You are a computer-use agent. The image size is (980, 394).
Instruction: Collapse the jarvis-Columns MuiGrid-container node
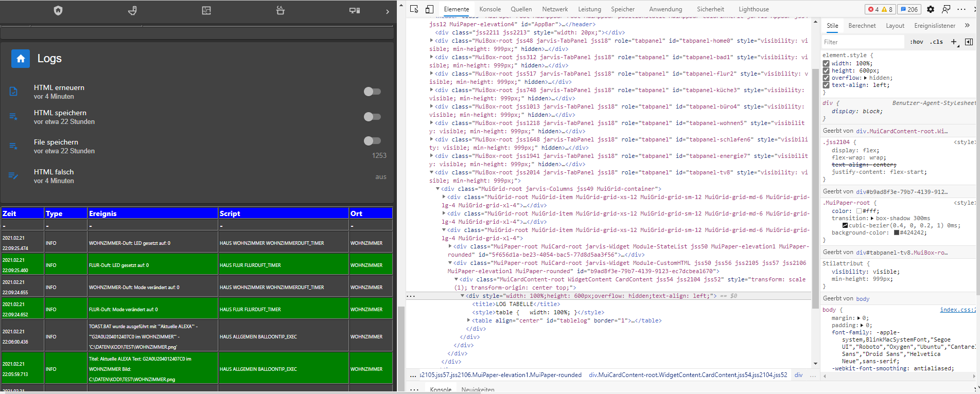pos(438,189)
